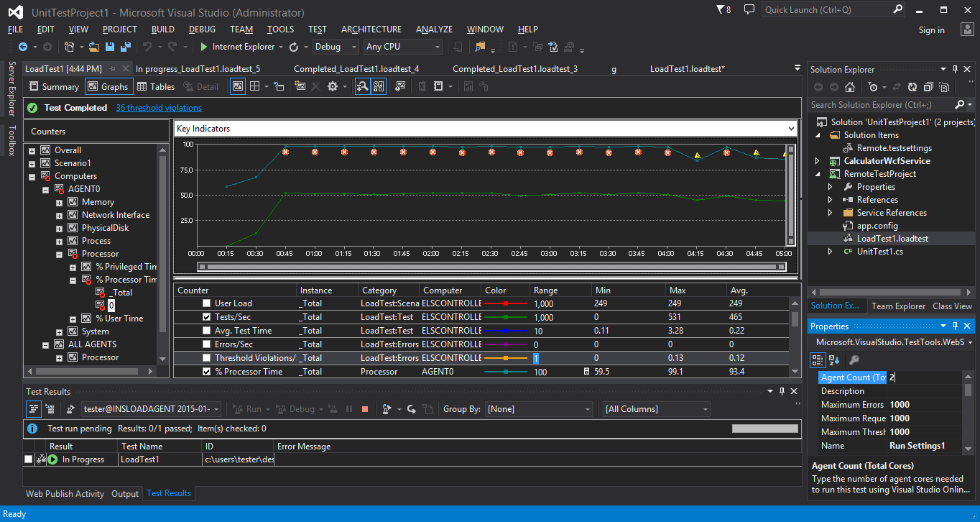Viewport: 980px width, 522px height.
Task: Check the LoadTest1 result row checkbox
Action: click(x=28, y=459)
